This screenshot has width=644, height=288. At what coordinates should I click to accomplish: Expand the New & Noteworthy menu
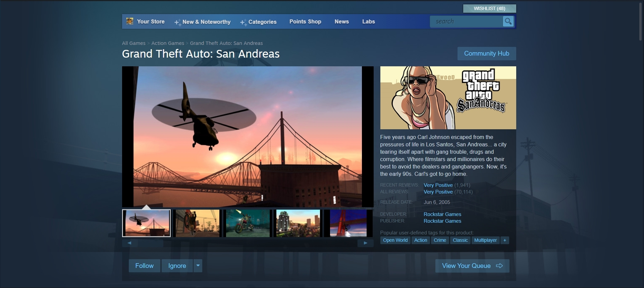pyautogui.click(x=203, y=22)
